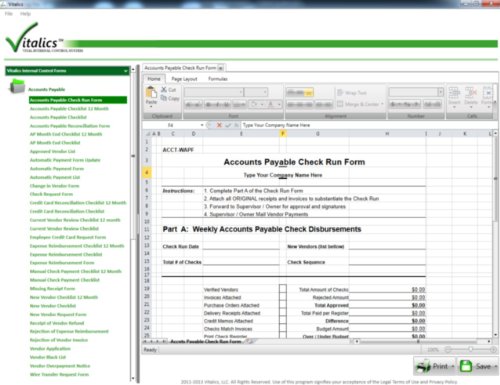Tick the Checks Match Invoices checkbox
Screen dimensions: 500x385
283,328
